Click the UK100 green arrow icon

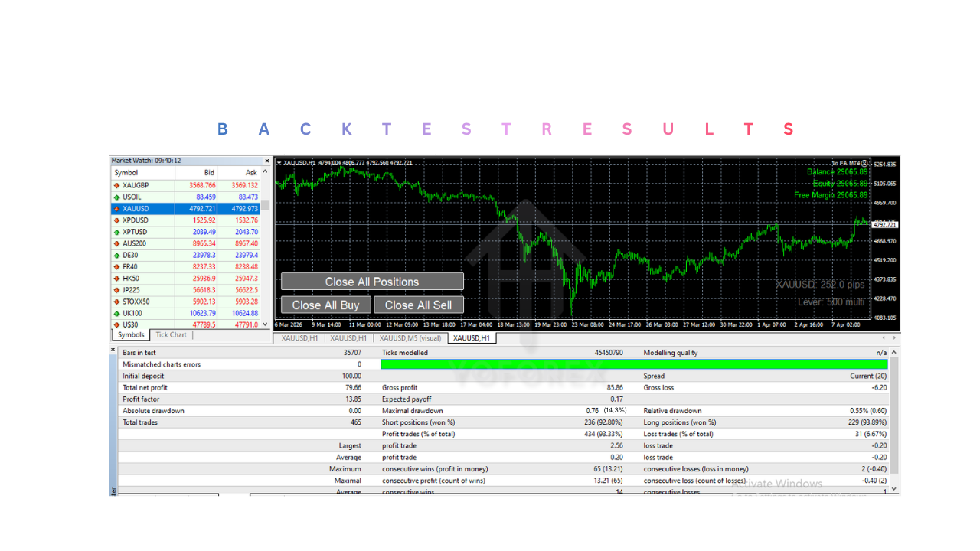pyautogui.click(x=117, y=313)
